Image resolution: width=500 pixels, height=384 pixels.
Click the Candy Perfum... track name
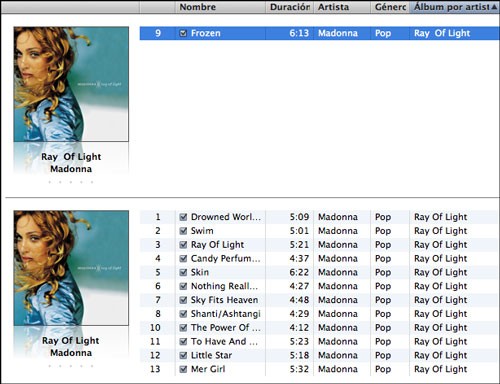[225, 258]
